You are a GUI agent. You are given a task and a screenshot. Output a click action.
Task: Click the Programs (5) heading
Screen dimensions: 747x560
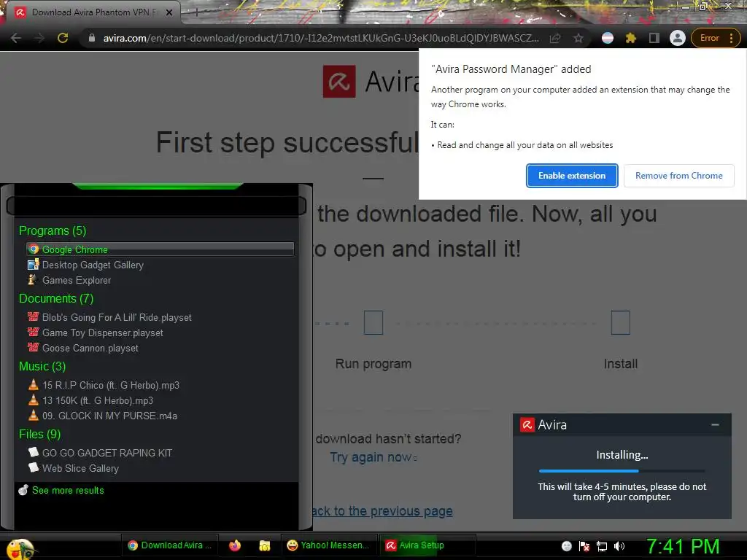tap(53, 230)
